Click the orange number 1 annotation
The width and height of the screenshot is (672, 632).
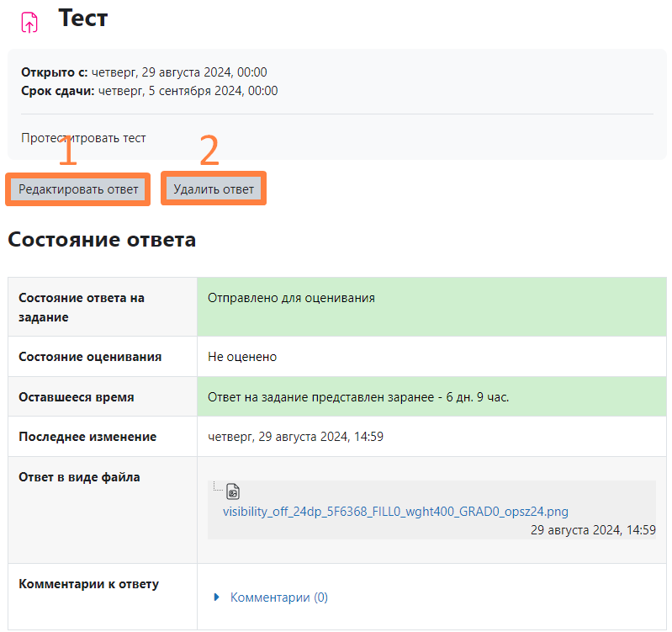coord(66,151)
